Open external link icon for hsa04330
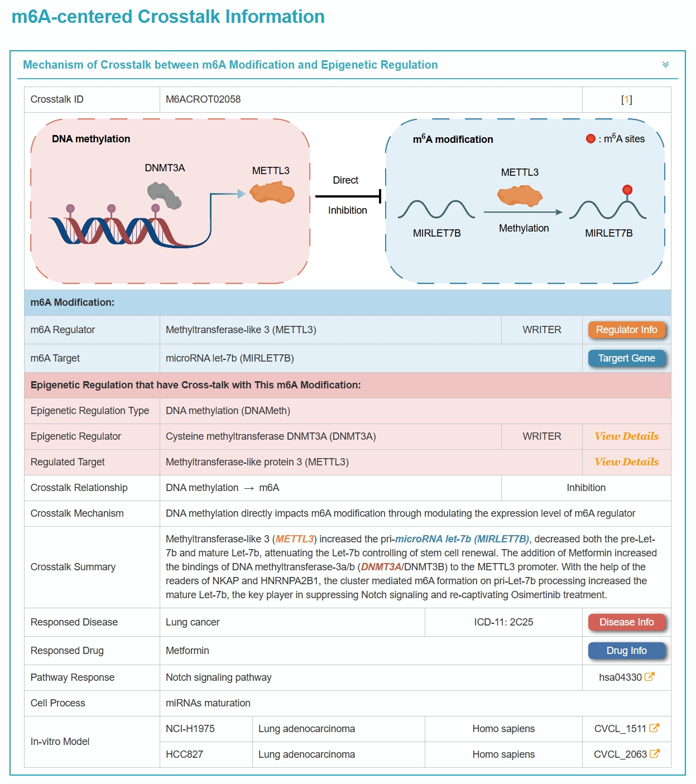696x784 pixels. tap(649, 677)
